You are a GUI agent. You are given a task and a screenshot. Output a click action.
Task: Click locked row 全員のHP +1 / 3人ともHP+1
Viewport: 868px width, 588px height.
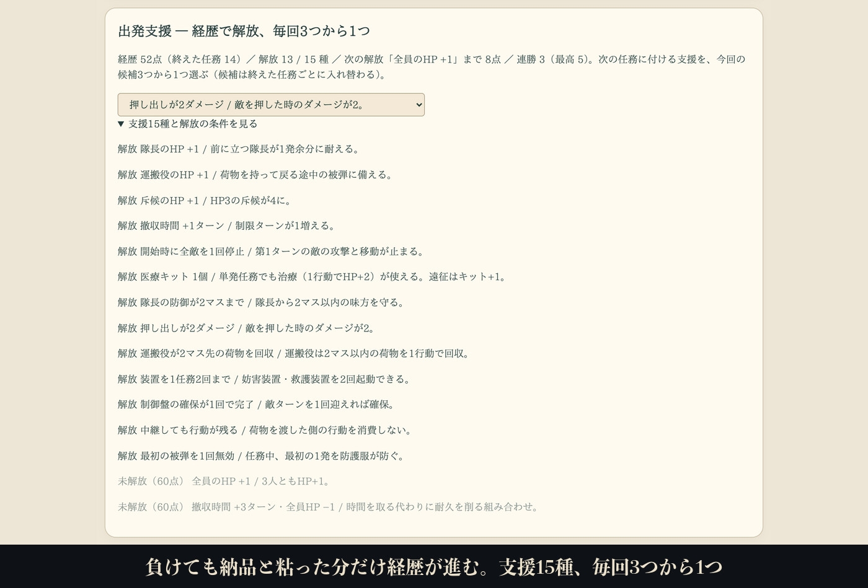click(226, 481)
